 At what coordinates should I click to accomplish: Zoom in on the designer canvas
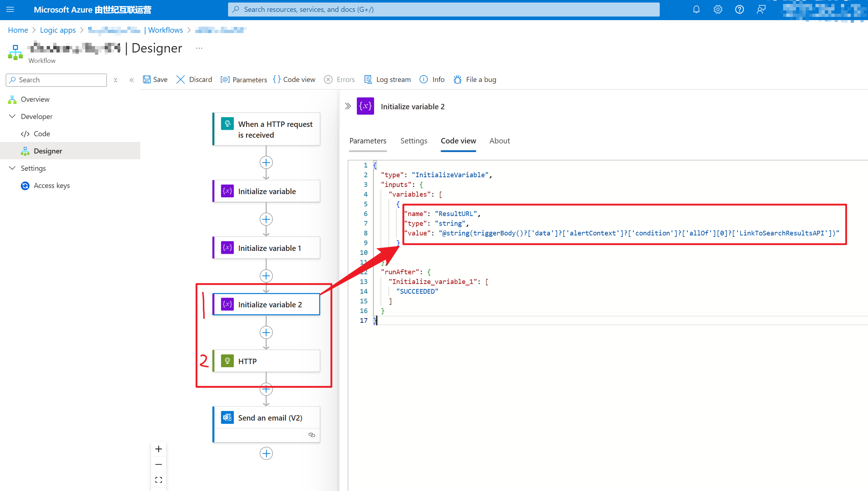coord(159,449)
